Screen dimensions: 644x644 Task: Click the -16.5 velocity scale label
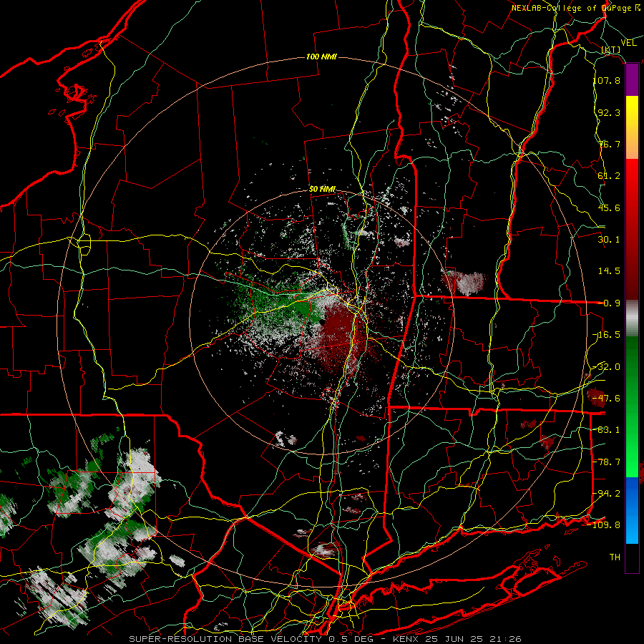607,334
